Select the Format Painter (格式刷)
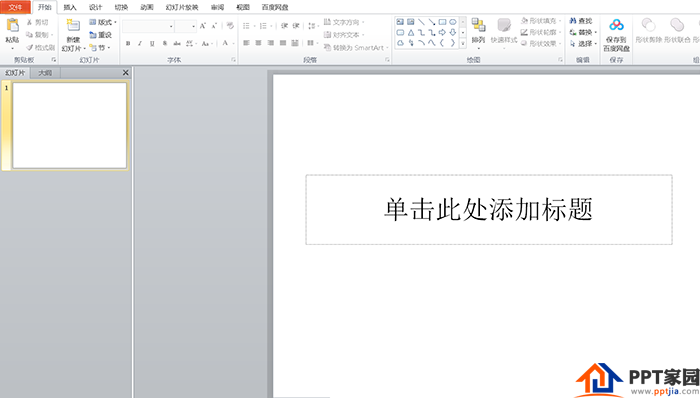The image size is (700, 398). coord(40,47)
